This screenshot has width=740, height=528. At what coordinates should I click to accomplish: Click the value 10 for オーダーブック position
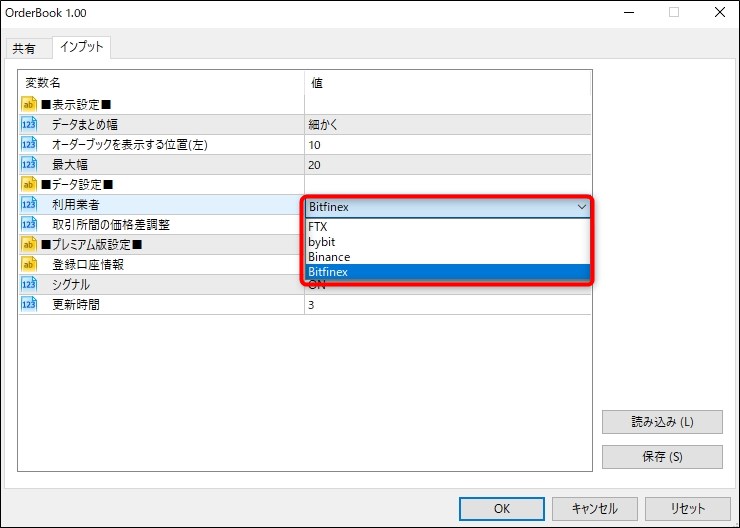(x=447, y=145)
